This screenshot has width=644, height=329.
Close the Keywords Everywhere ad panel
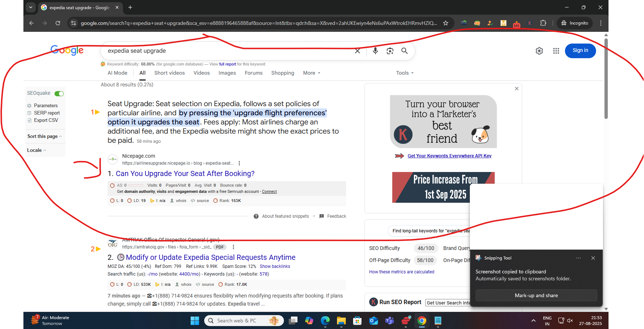[x=517, y=89]
